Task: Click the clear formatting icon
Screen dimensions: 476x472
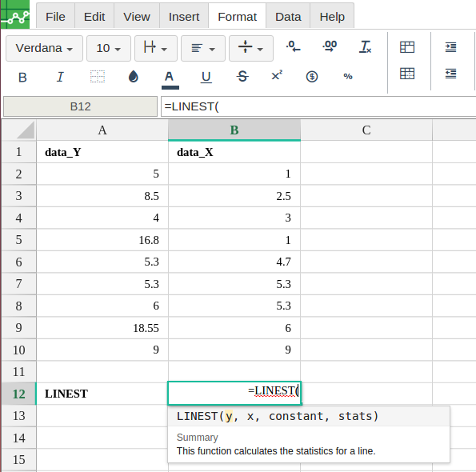Action: 365,47
